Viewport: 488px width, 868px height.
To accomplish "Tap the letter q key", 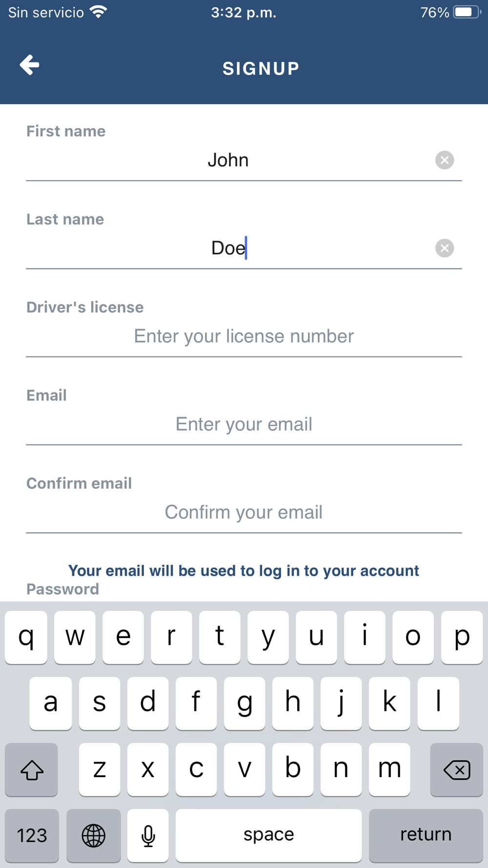I will [26, 637].
